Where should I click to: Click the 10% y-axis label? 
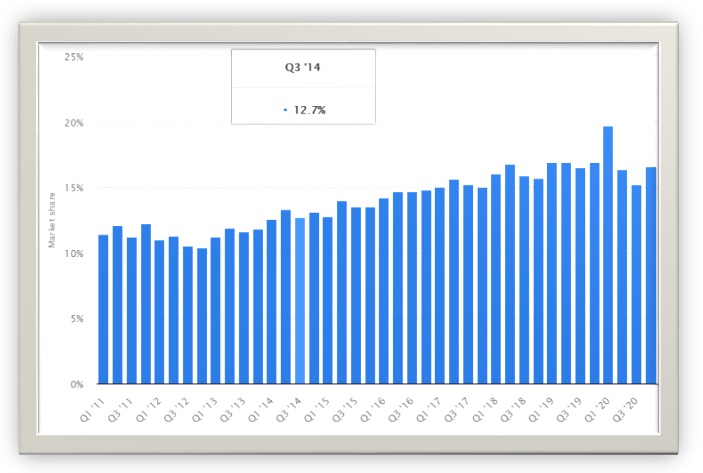pos(74,254)
